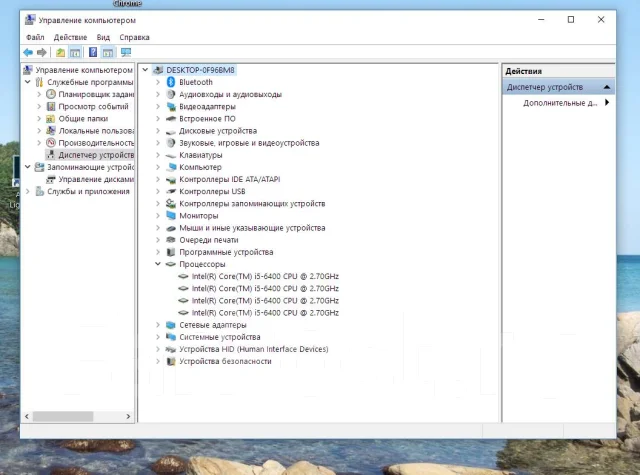Open the Действие menu
The image size is (640, 475).
(70, 37)
